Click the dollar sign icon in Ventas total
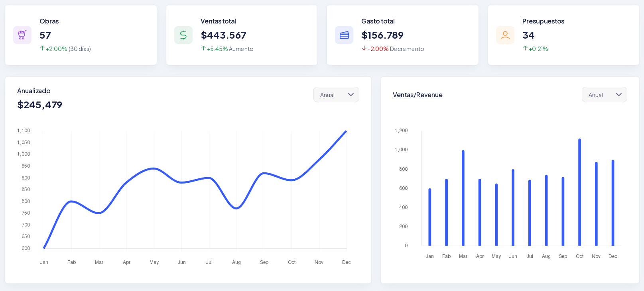The image size is (644, 291). (183, 35)
